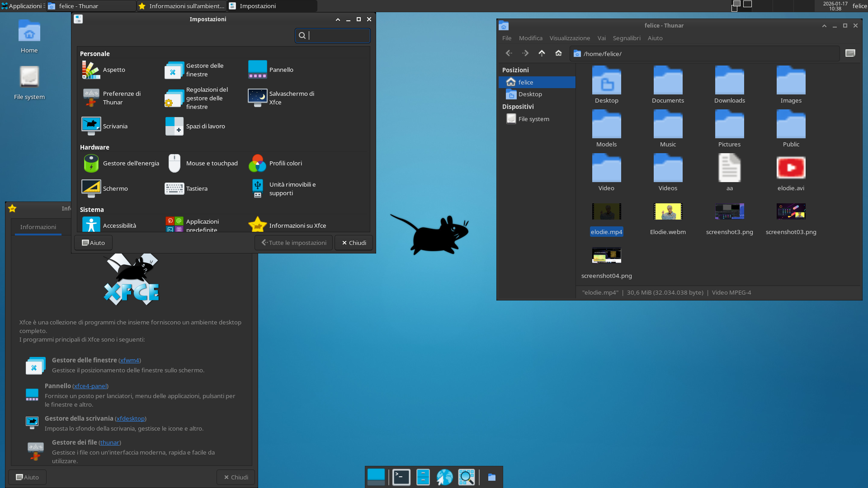Click Aiuto button in Impostazioni window
Viewport: 868px width, 488px height.
click(93, 243)
